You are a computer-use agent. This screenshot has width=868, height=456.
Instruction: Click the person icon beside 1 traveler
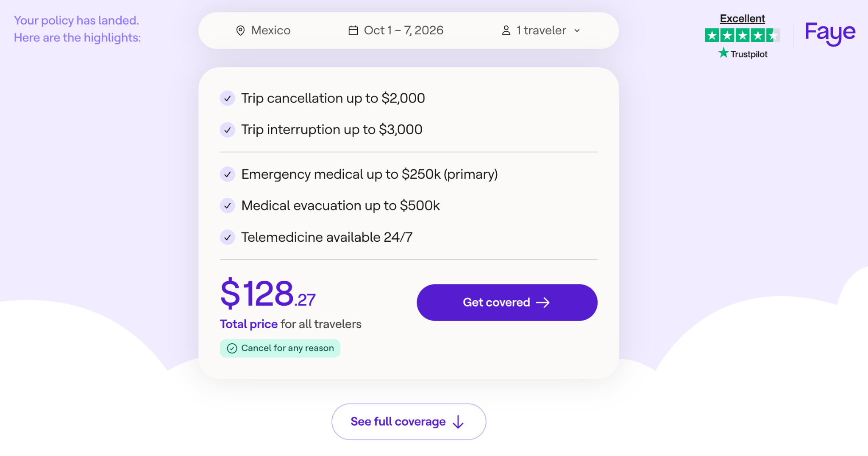click(506, 30)
